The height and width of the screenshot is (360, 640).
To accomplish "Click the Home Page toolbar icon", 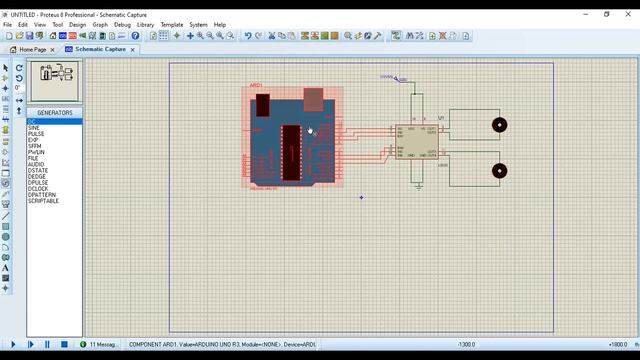I will 53,36.
